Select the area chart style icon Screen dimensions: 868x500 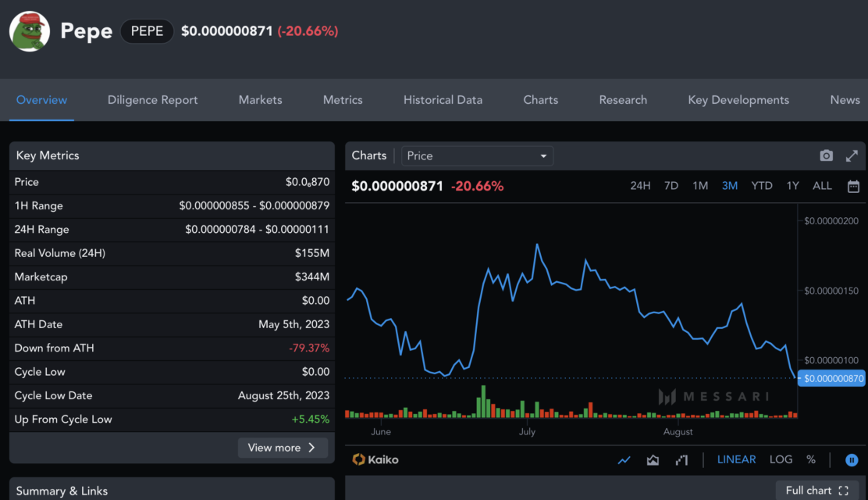click(653, 460)
